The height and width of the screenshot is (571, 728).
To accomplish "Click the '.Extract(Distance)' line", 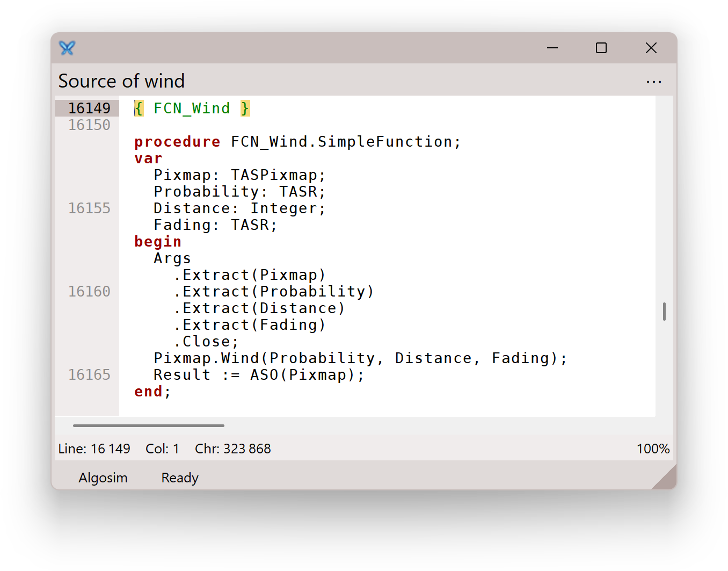I will 259,308.
